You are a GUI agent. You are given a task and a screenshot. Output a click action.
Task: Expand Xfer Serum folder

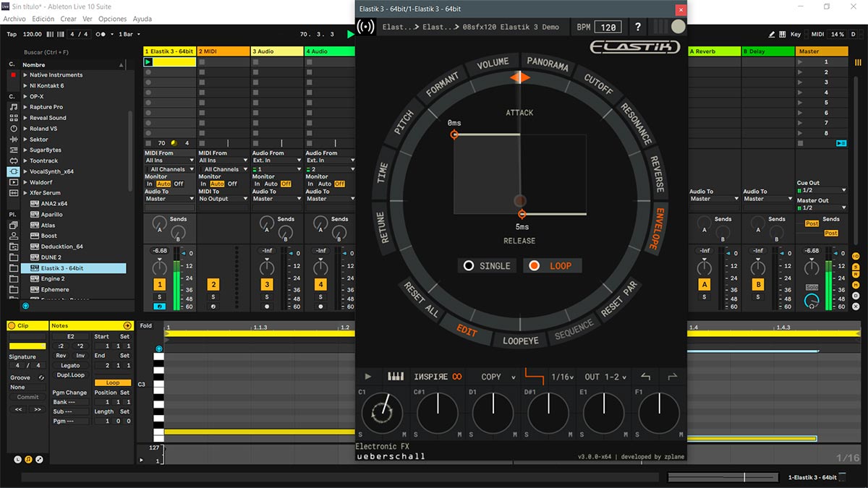(x=25, y=193)
